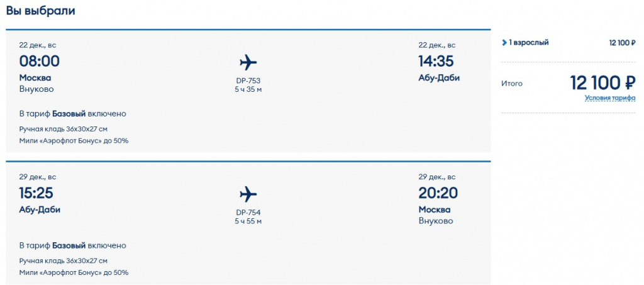Click the Вы выбрали heading
The image size is (644, 285).
tap(41, 11)
